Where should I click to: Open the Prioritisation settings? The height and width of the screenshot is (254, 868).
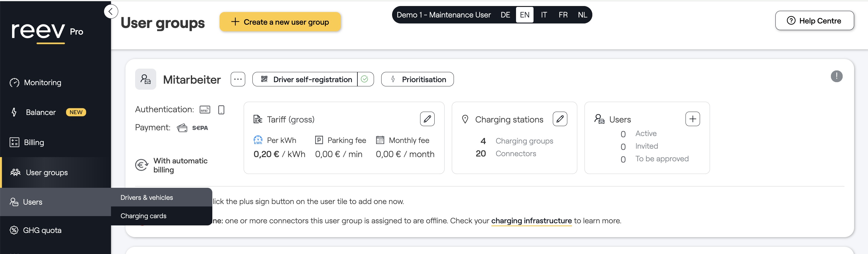pyautogui.click(x=417, y=79)
